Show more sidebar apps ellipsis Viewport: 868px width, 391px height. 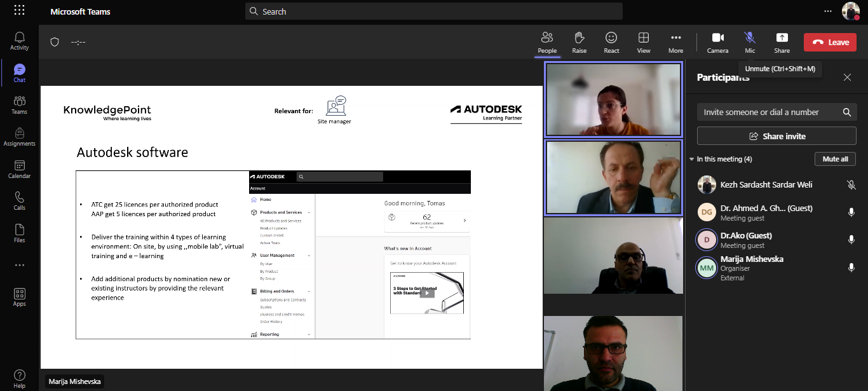click(x=19, y=265)
